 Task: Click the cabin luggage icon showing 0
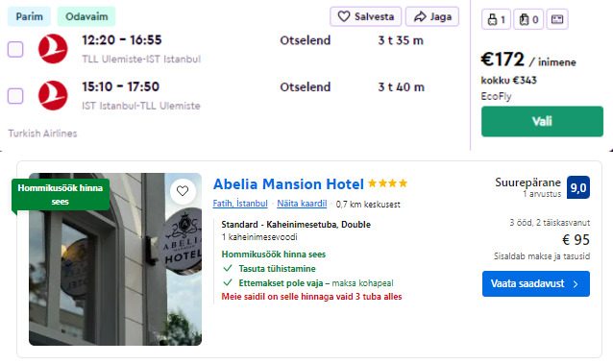[524, 19]
